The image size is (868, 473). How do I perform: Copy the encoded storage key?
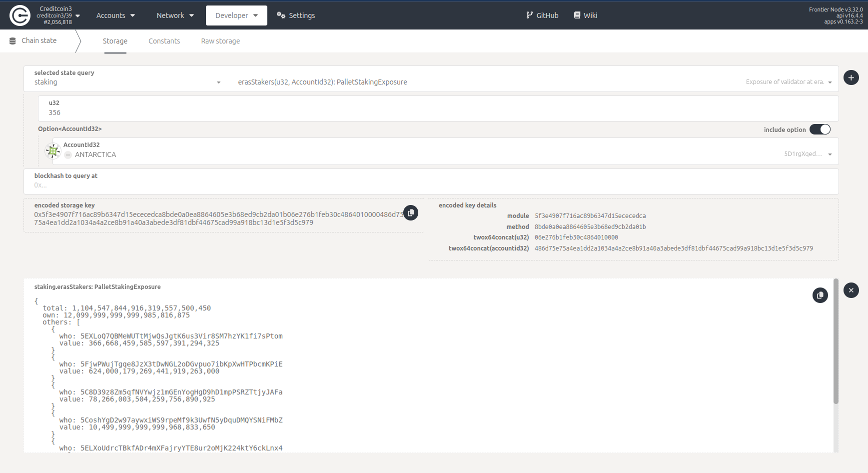pos(411,213)
